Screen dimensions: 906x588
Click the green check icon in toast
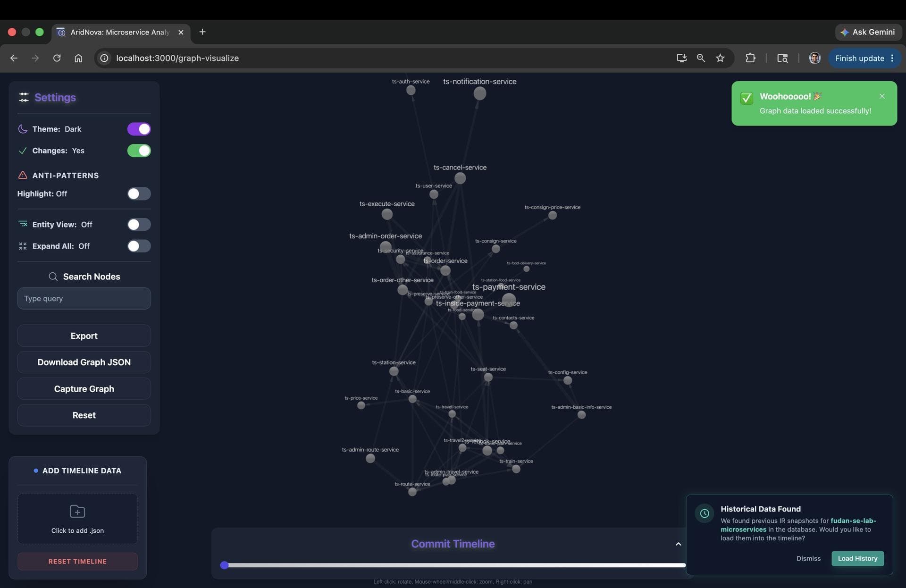(747, 98)
